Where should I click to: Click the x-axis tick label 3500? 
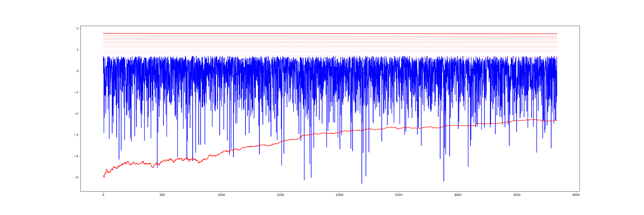[516, 195]
